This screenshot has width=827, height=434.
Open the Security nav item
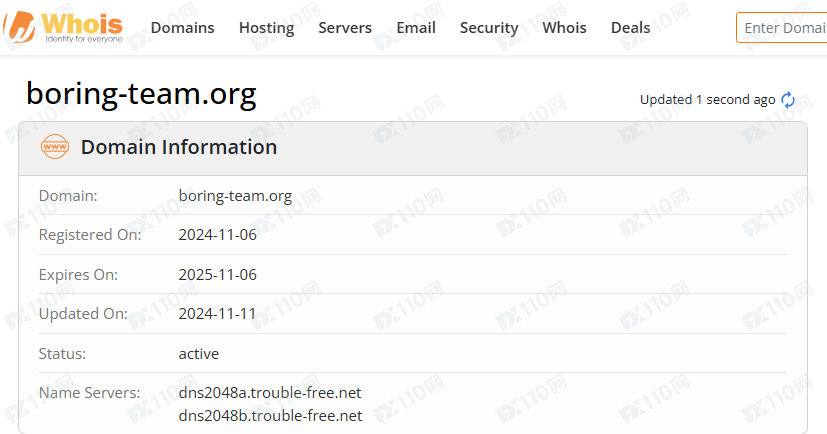pyautogui.click(x=489, y=28)
